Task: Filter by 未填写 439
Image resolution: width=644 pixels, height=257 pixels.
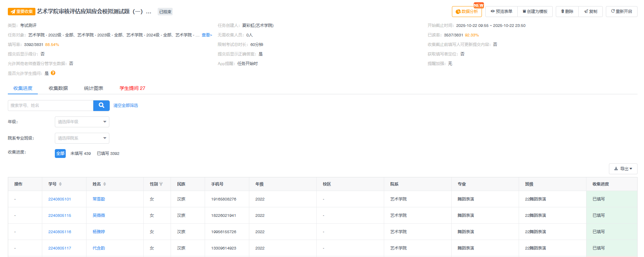Action: point(80,154)
